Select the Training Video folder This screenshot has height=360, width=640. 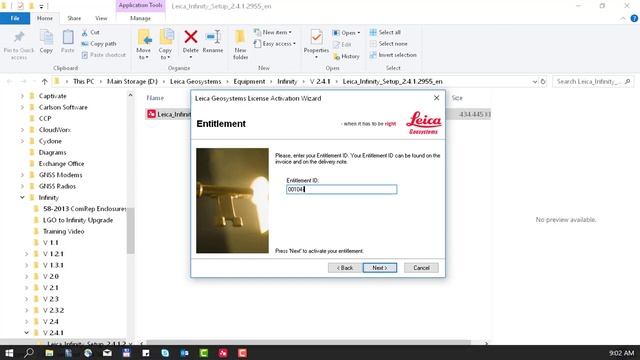64,231
